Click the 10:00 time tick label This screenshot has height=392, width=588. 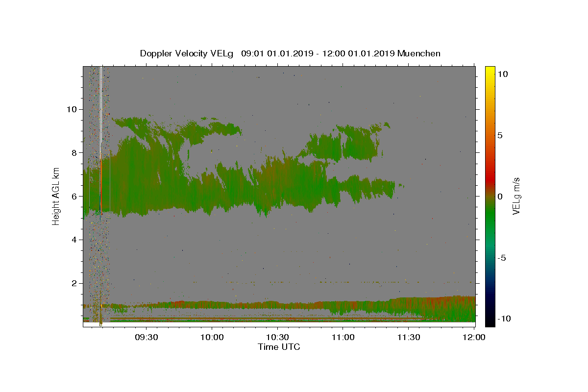point(212,337)
